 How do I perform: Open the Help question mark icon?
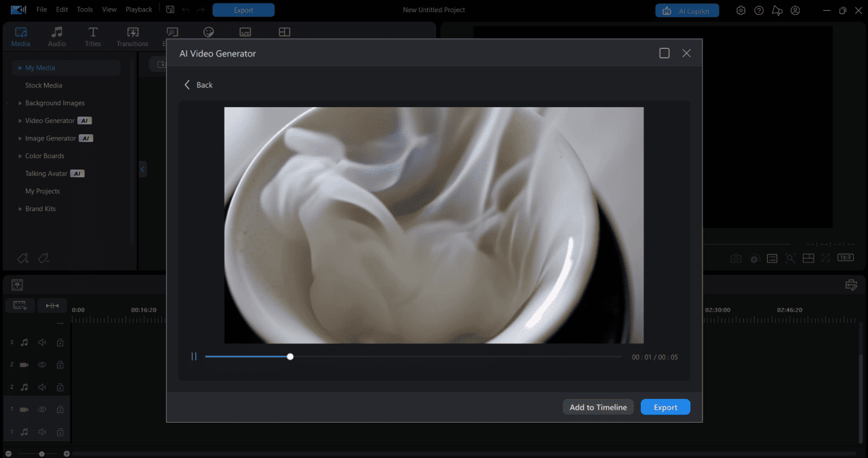pyautogui.click(x=759, y=10)
